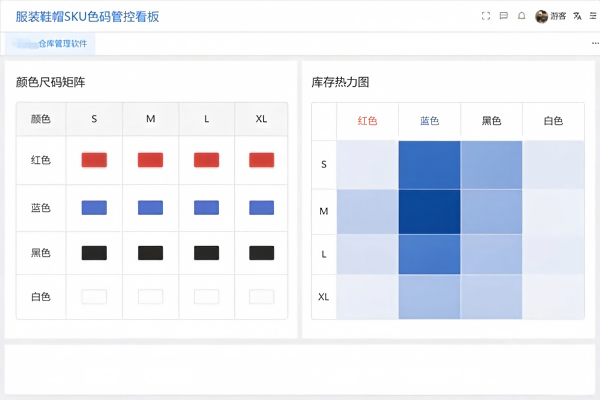This screenshot has height=400, width=600.
Task: Select the white swatch for size S
Action: 94,297
